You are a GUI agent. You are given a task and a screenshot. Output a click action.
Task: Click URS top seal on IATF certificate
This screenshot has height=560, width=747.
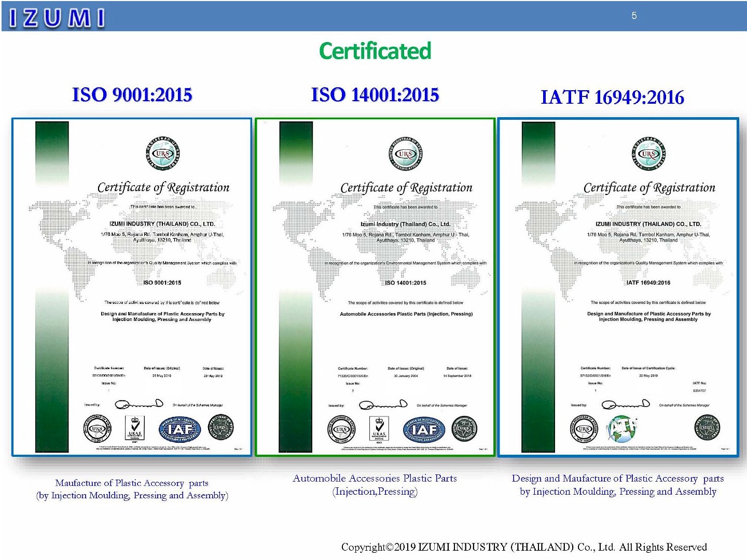(x=648, y=153)
